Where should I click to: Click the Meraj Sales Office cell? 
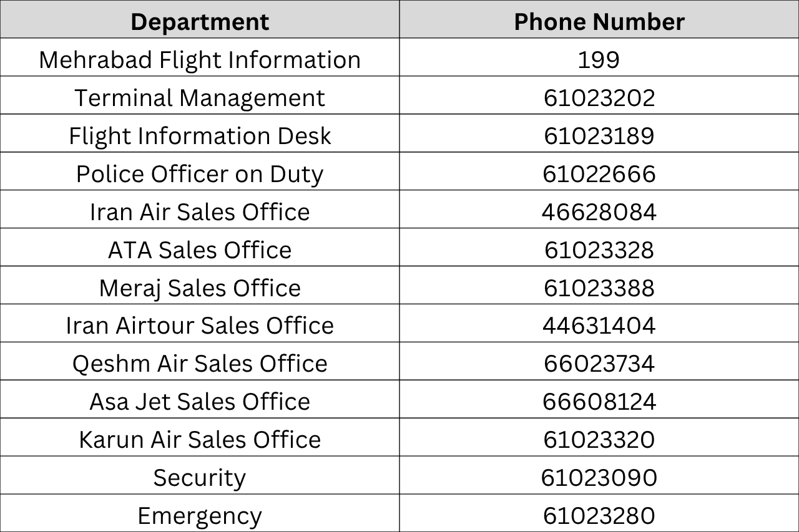pyautogui.click(x=200, y=288)
